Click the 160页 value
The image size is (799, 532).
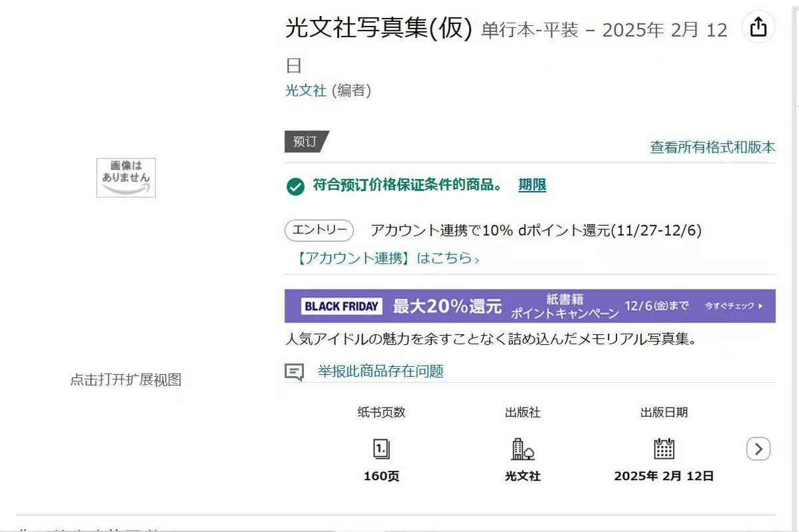click(x=381, y=476)
